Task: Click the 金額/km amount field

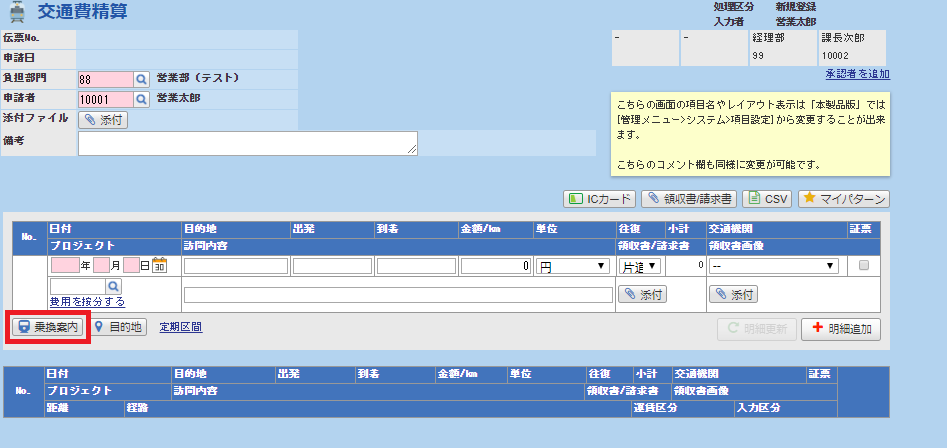Action: (496, 266)
